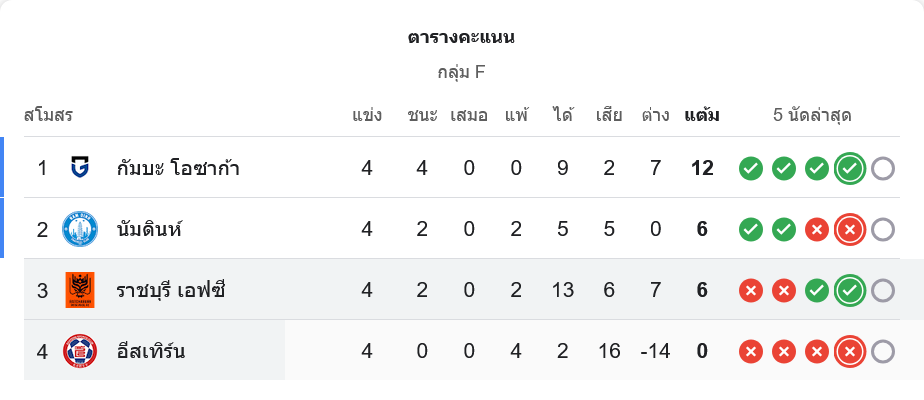The width and height of the screenshot is (924, 400).
Task: Click Eastern's highlighted latest loss icon
Action: [x=849, y=352]
